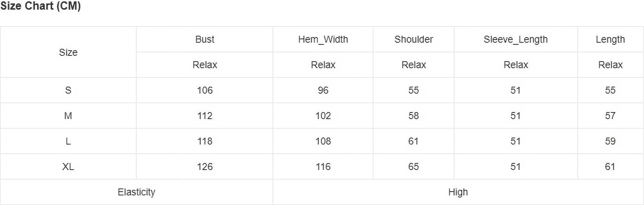
Task: Select the Hem_Width column header
Action: [323, 39]
